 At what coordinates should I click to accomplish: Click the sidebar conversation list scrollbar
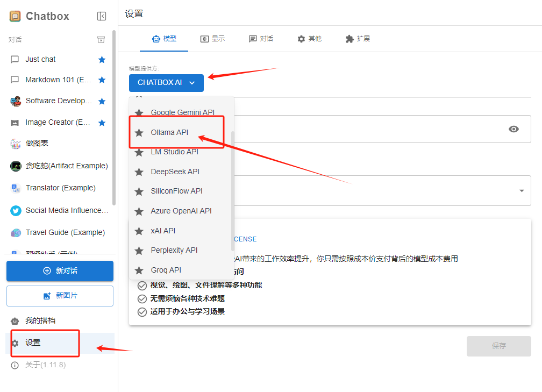(x=114, y=118)
